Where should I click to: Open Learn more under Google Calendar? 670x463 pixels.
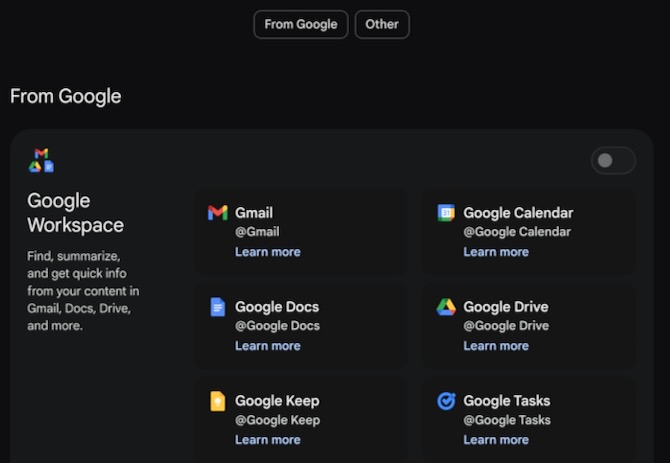(x=496, y=252)
